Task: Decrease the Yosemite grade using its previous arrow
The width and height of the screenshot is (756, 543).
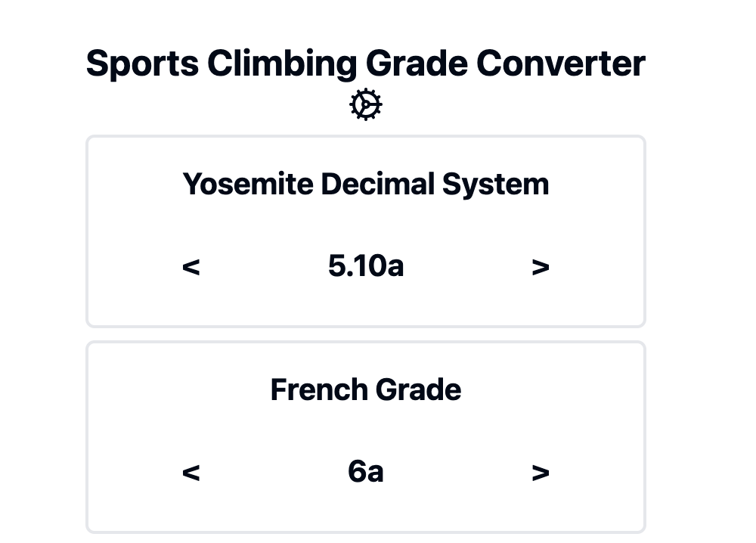Action: 191,267
